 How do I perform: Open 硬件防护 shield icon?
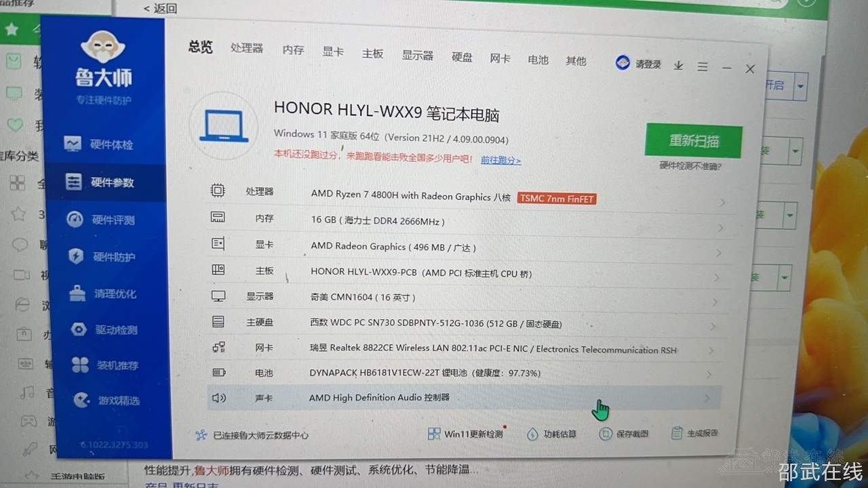[x=76, y=256]
